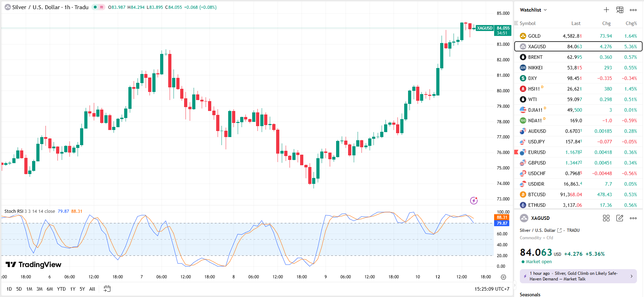Click the green market status dot in chart header

pyautogui.click(x=95, y=7)
